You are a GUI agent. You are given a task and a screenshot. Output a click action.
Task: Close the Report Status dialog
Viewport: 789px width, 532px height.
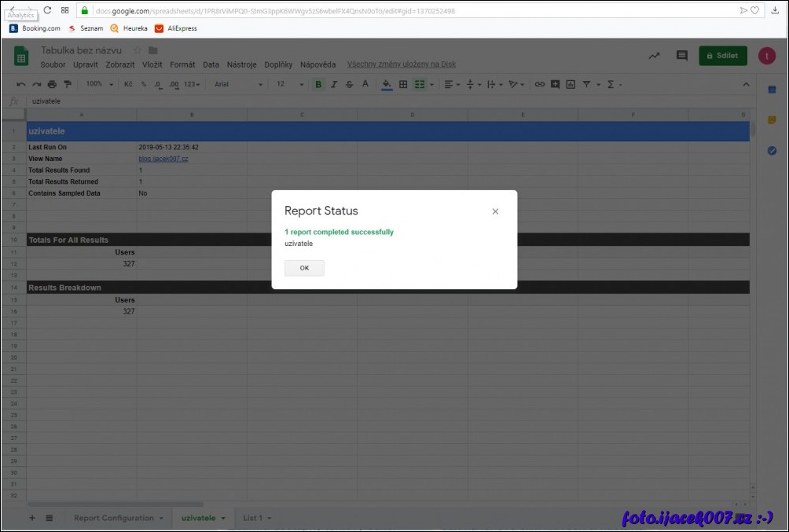click(495, 211)
